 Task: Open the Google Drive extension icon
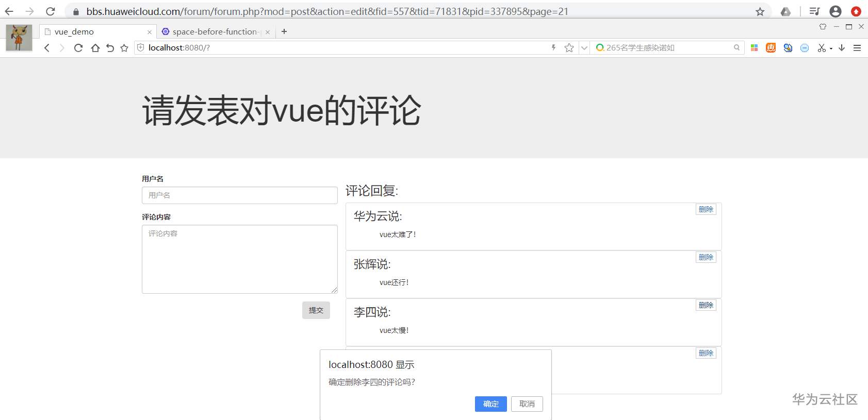(785, 11)
